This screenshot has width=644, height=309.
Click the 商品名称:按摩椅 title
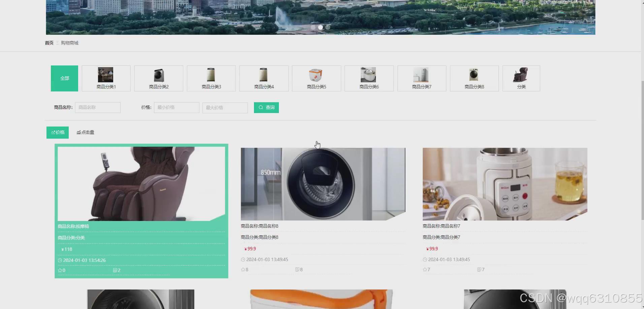point(73,226)
